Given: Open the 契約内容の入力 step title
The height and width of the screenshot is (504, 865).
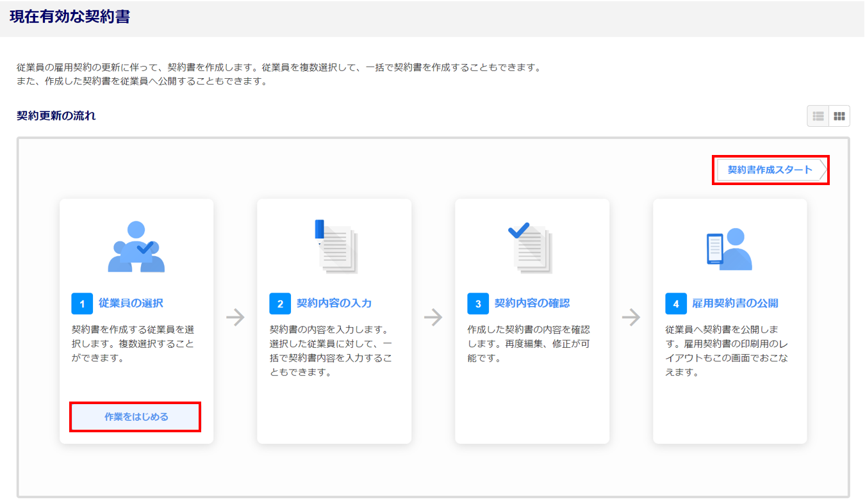Looking at the screenshot, I should click(x=334, y=303).
